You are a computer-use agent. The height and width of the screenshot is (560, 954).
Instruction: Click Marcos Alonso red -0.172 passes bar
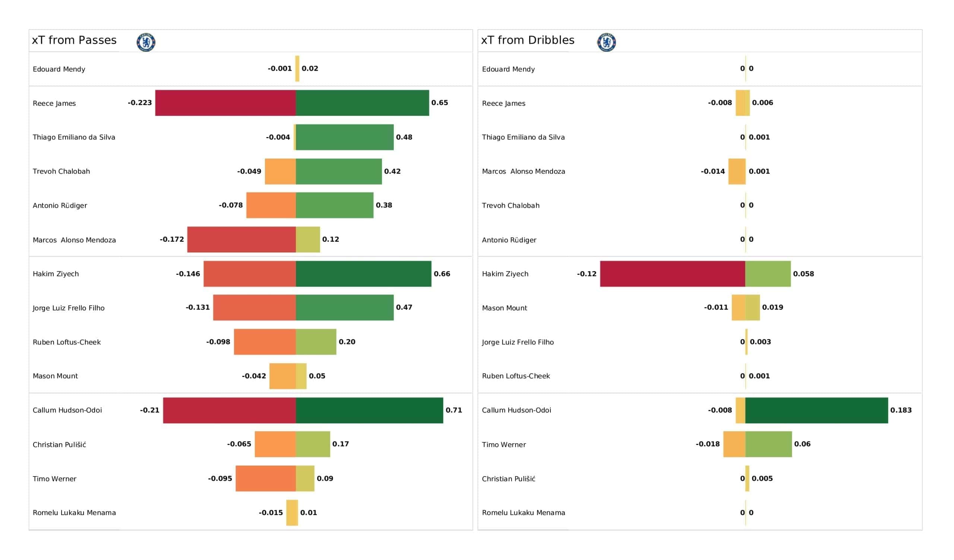241,239
